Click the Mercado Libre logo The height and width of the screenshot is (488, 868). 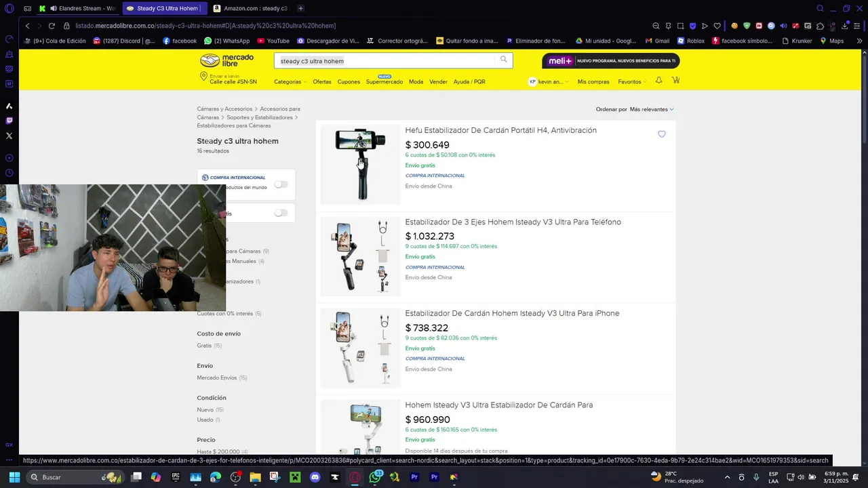227,60
